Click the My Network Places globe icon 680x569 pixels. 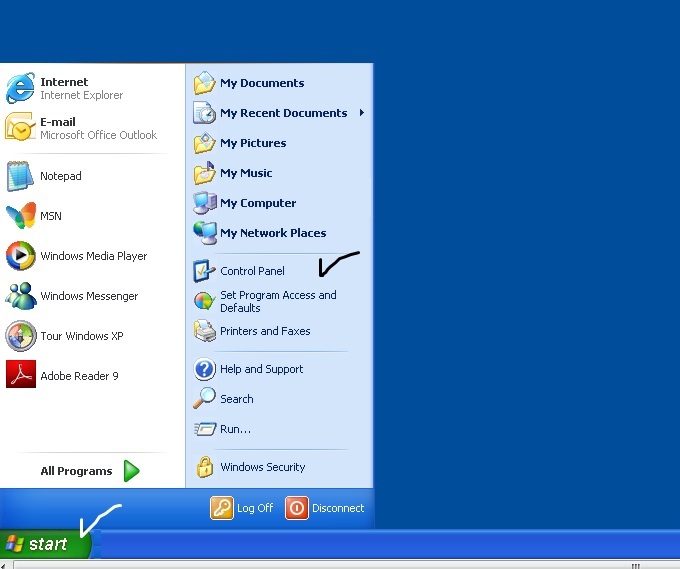205,233
